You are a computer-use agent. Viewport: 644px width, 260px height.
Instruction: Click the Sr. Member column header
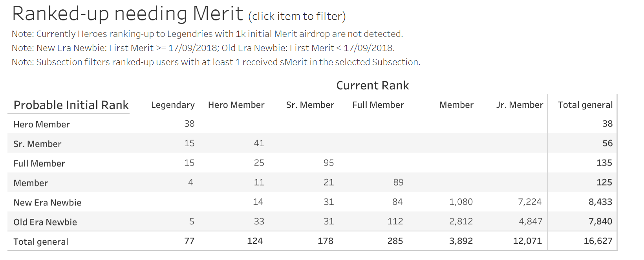click(310, 105)
